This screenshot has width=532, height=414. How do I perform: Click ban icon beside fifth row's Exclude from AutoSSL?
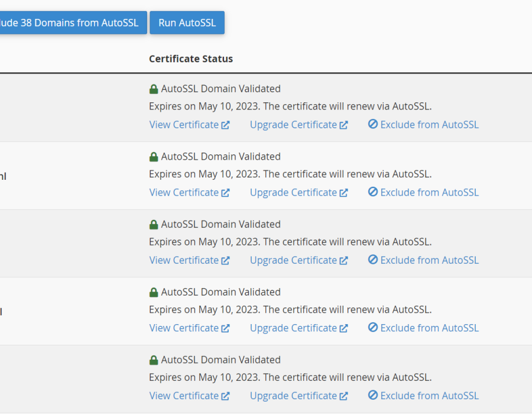373,395
